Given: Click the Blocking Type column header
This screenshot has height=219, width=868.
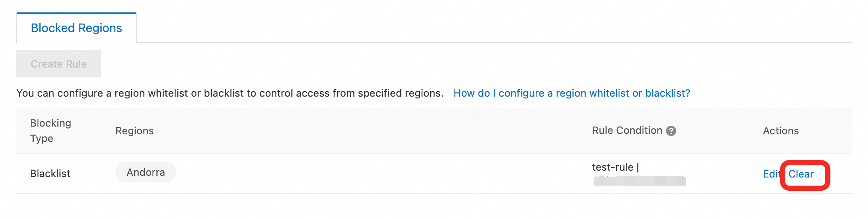Looking at the screenshot, I should pos(50,131).
